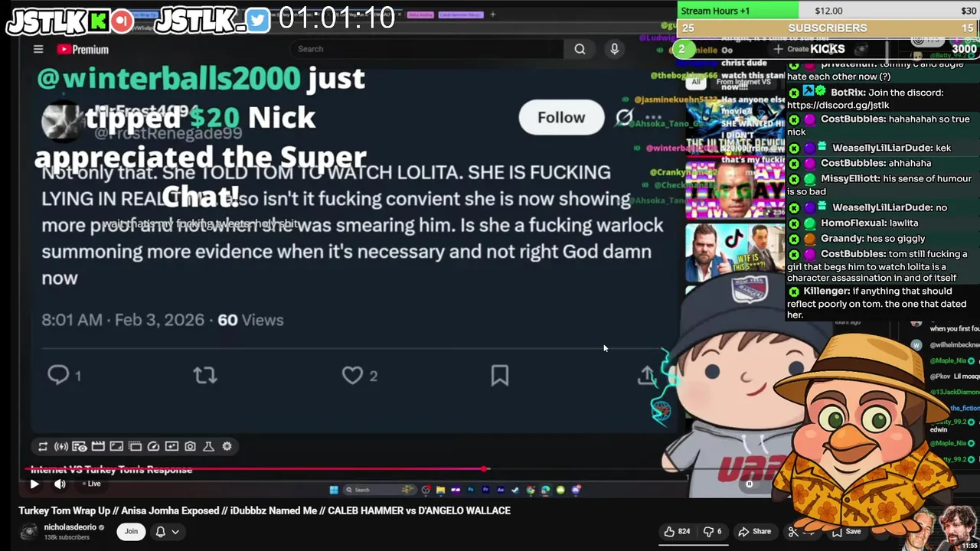The width and height of the screenshot is (980, 551).
Task: Click the speedometer icon in player toolbar
Action: pos(153,446)
